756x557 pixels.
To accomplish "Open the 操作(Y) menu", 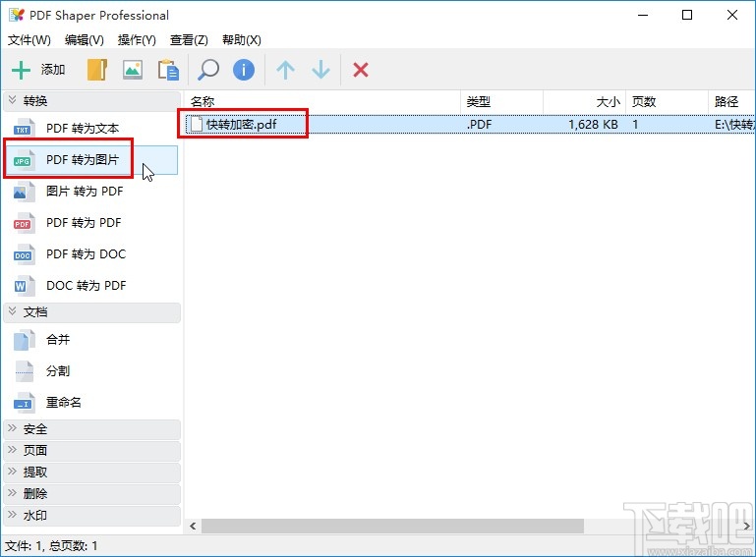I will click(x=137, y=40).
